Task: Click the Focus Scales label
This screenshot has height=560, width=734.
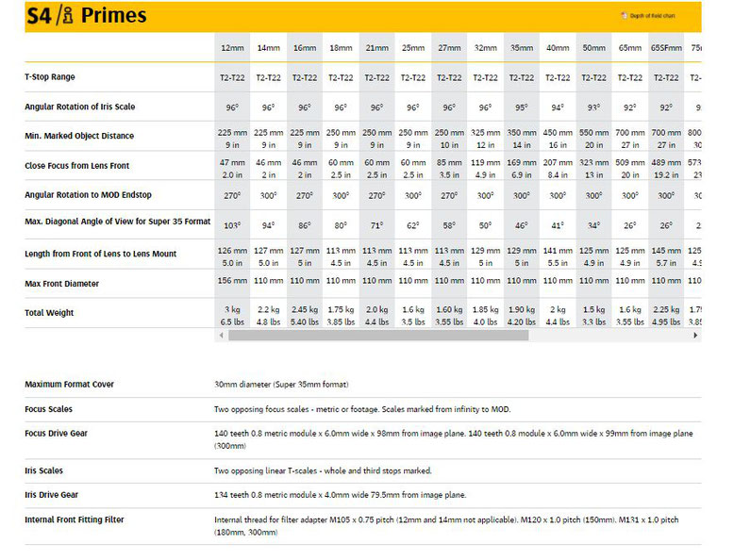Action: click(x=49, y=409)
